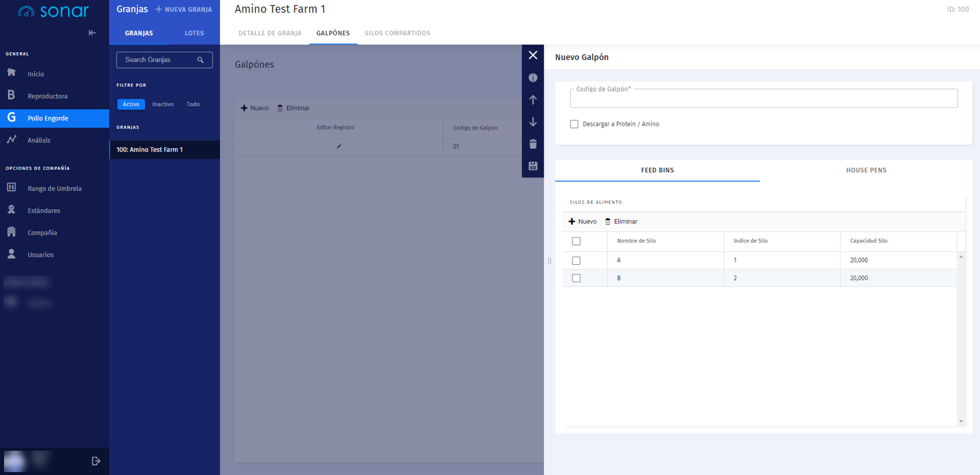Click Nueva Granja button
The image size is (980, 475).
point(183,9)
